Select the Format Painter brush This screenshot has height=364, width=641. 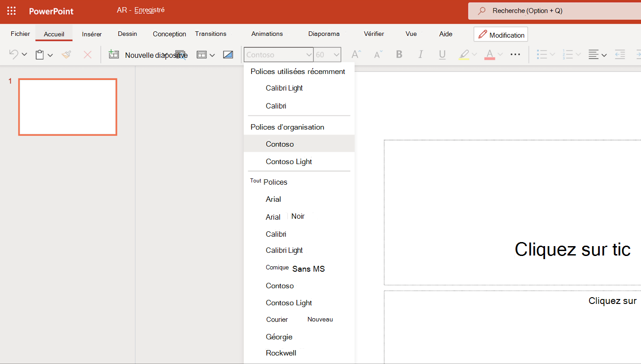(x=66, y=55)
